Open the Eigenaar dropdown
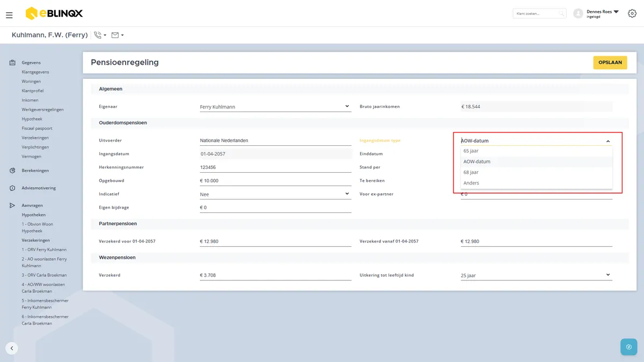 (x=275, y=107)
